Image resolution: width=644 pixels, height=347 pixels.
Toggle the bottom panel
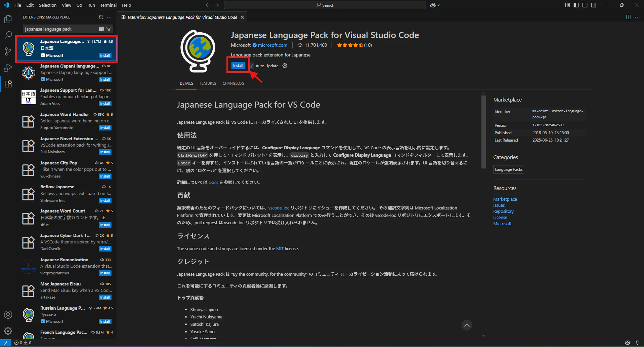point(585,5)
